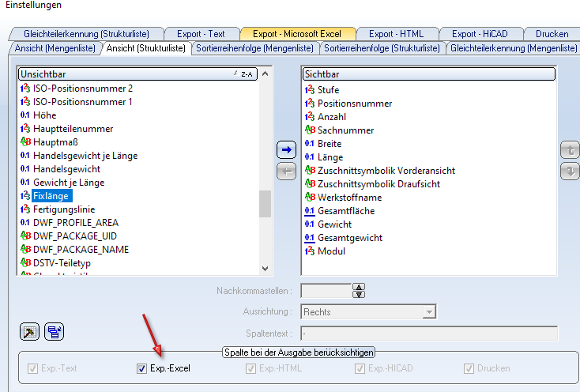The width and height of the screenshot is (580, 392).
Task: Click the Unsichtbar list scroll-up arrow
Action: (265, 74)
